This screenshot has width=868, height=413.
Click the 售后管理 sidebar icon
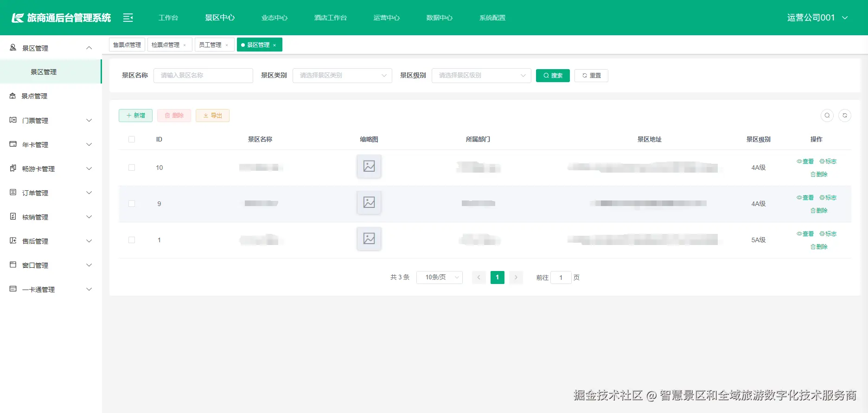[x=13, y=241]
